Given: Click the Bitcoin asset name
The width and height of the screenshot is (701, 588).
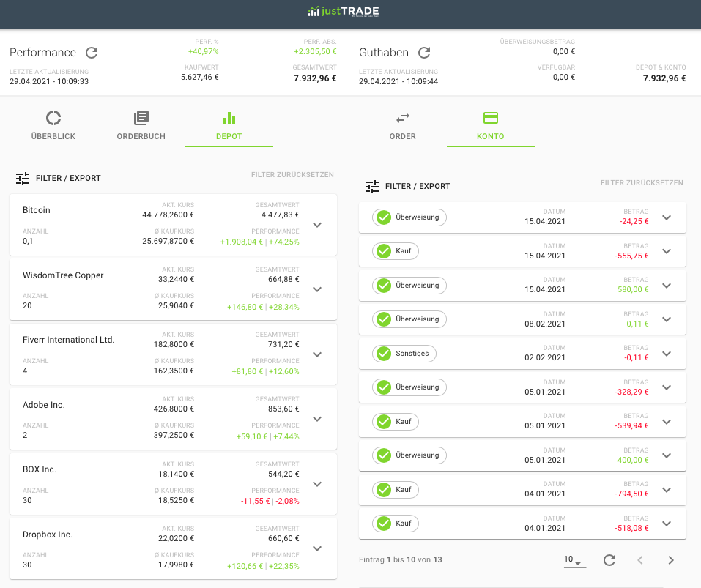Looking at the screenshot, I should [37, 210].
